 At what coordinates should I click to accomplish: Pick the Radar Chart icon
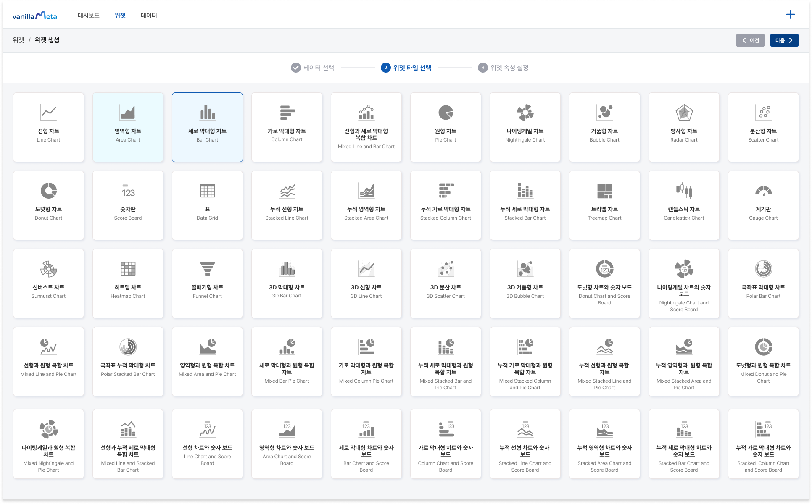[x=684, y=113]
